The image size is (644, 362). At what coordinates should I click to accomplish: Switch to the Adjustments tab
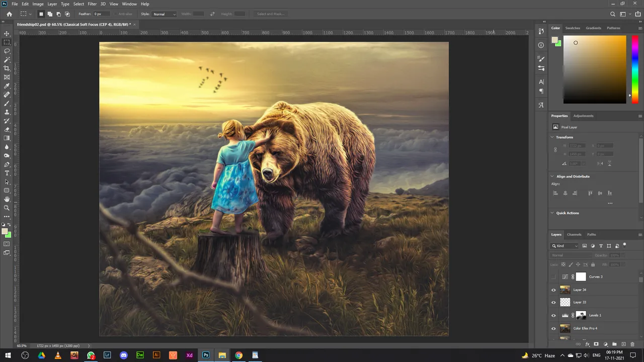583,116
